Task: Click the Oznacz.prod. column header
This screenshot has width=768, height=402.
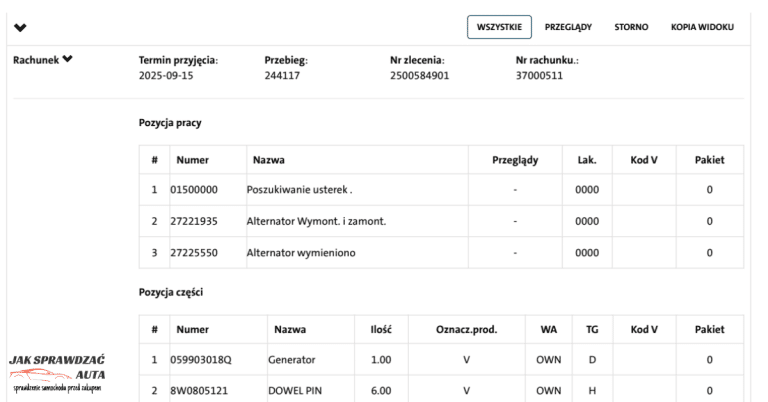Action: click(x=466, y=329)
